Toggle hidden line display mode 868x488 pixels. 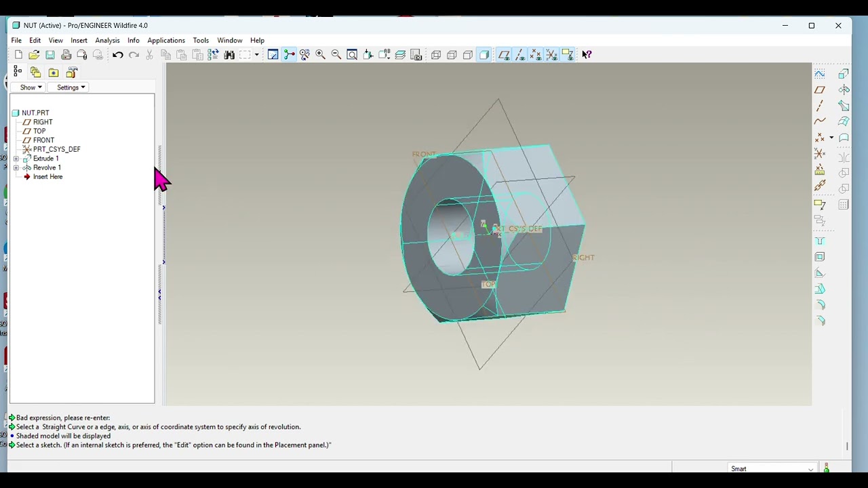click(x=452, y=55)
